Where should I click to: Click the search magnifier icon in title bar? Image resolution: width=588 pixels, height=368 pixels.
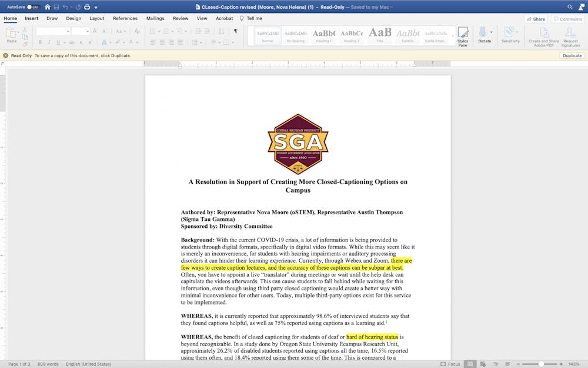pyautogui.click(x=570, y=7)
